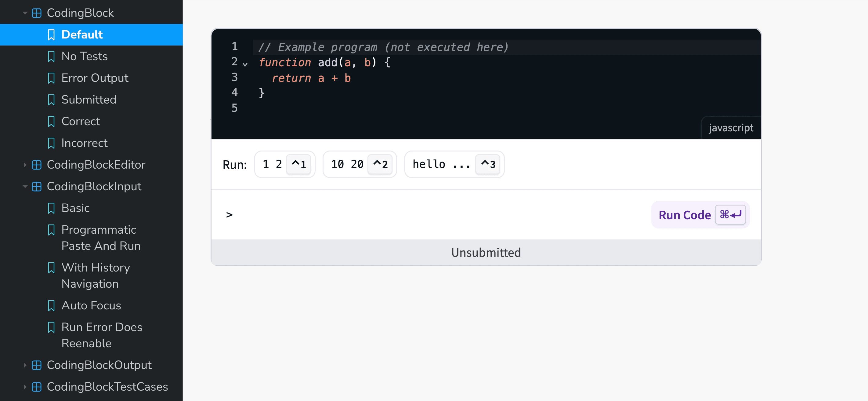Select the No Tests story
Image resolution: width=868 pixels, height=401 pixels.
[84, 56]
